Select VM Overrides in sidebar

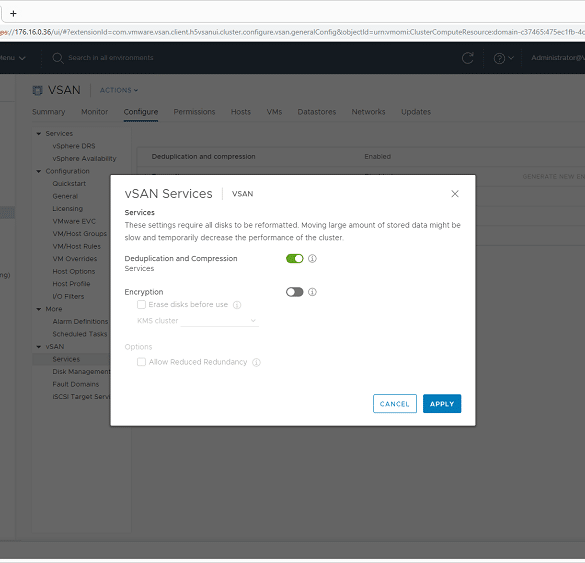75,259
